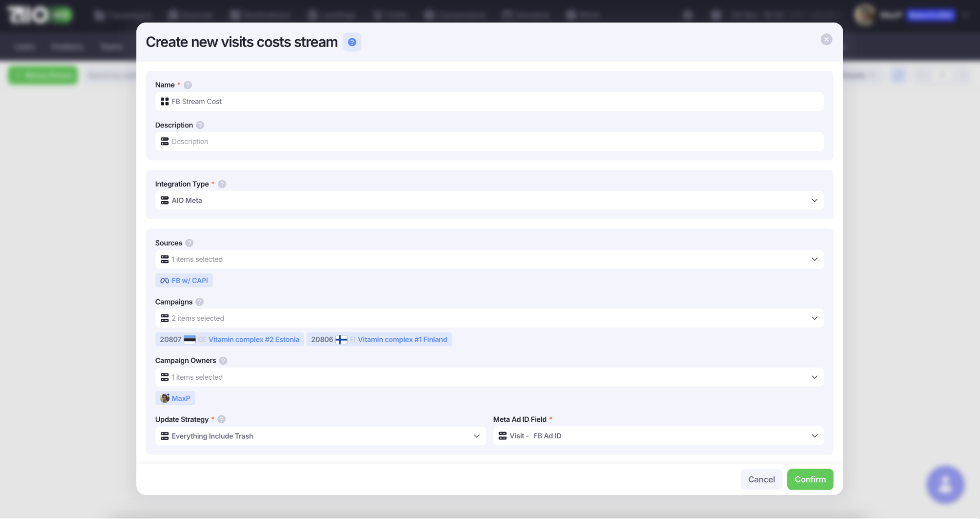Screen dimensions: 980x519
Task: Click the Name field help icon
Action: pos(188,85)
